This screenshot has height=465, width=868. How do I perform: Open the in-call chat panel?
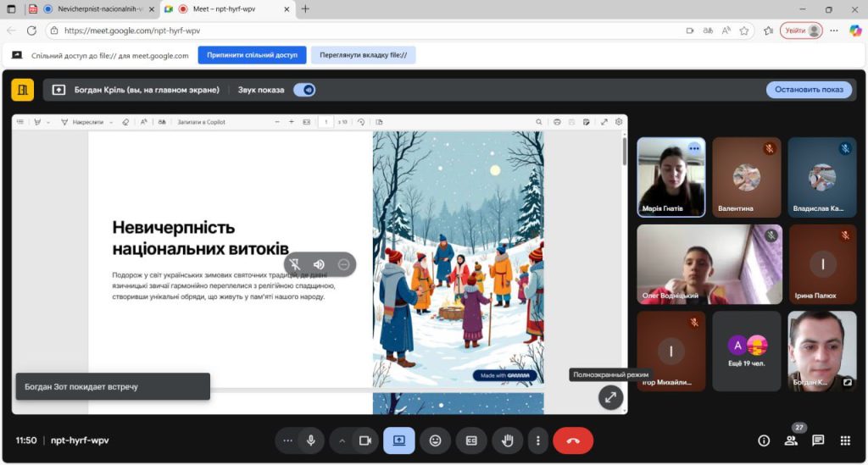(818, 440)
